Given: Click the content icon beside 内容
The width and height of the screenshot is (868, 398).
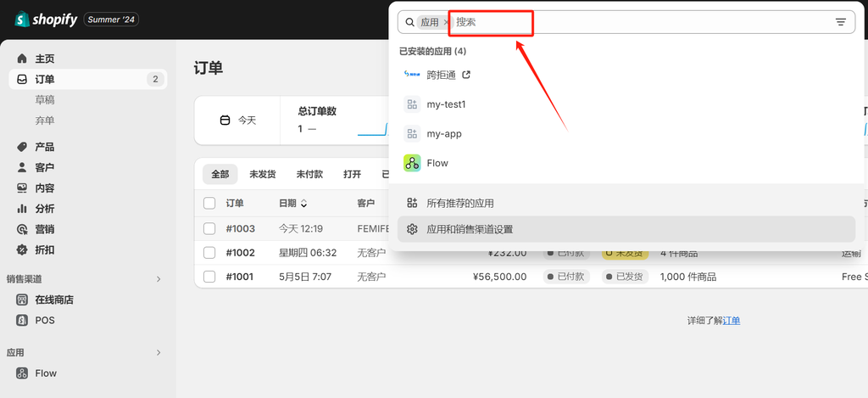Looking at the screenshot, I should click(x=22, y=188).
